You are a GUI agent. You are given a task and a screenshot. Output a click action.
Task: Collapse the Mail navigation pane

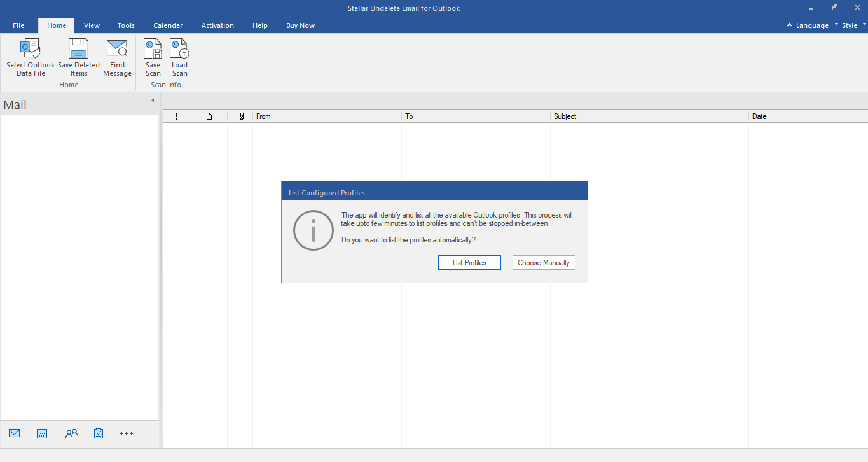click(153, 100)
